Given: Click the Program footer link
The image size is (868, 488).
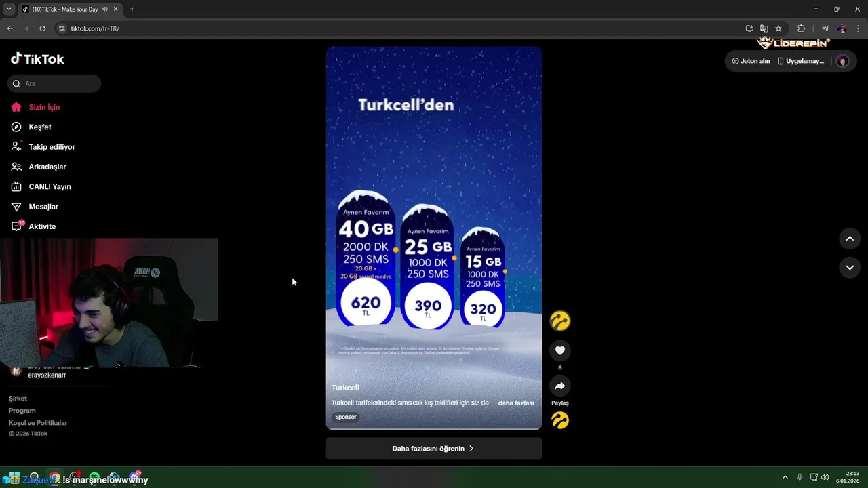Looking at the screenshot, I should point(22,411).
